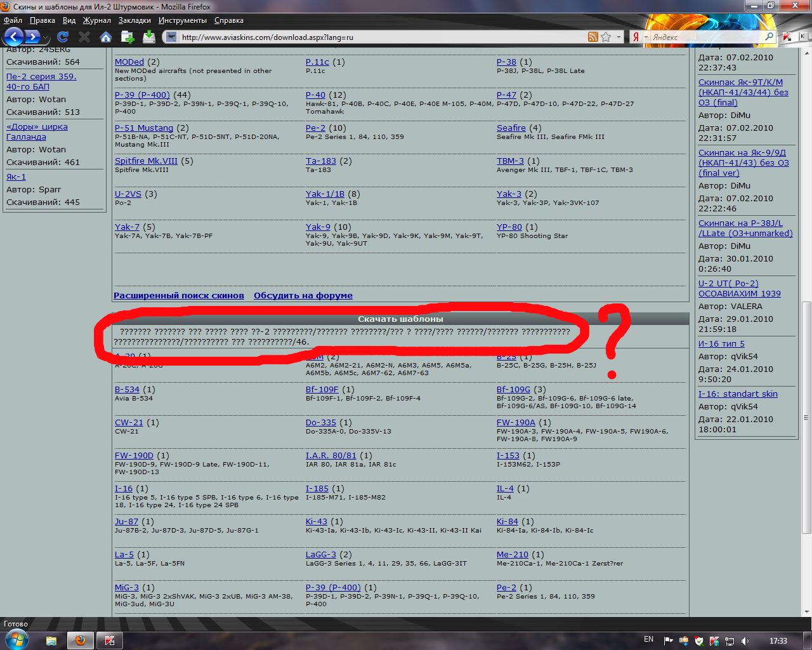Open the MODed skins category
The image size is (812, 650).
pyautogui.click(x=129, y=62)
